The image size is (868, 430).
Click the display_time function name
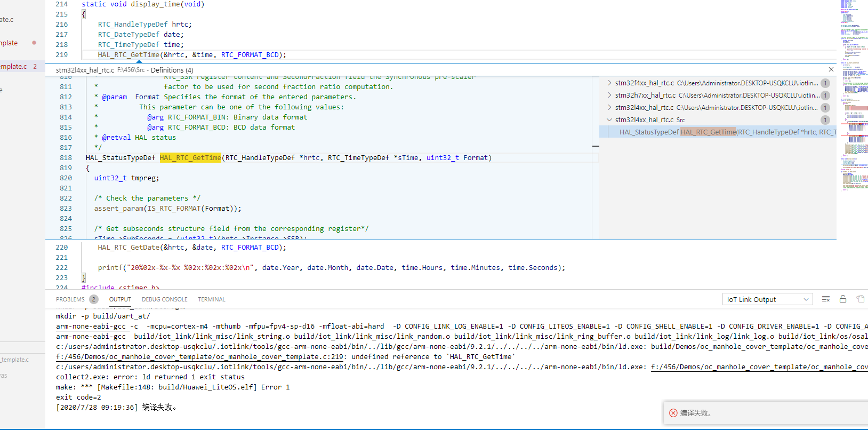pos(155,4)
